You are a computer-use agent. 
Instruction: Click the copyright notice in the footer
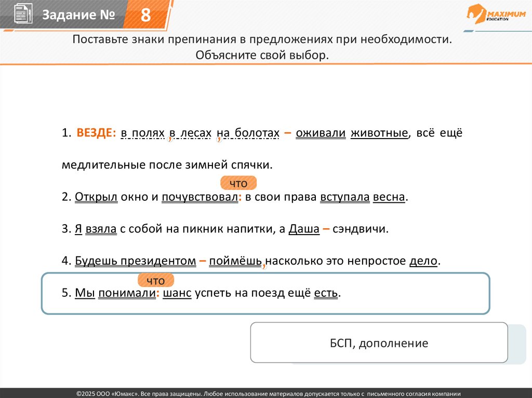point(269,394)
